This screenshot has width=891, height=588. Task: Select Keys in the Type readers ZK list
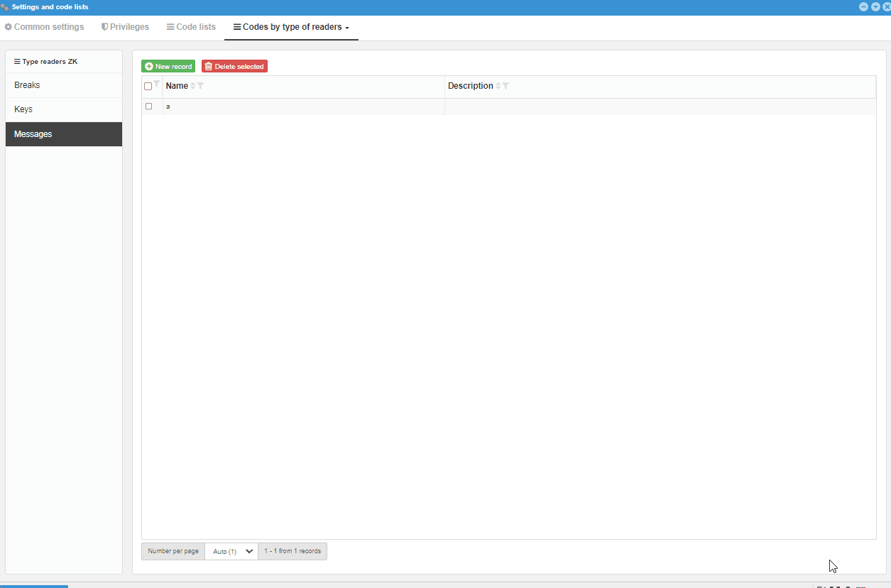point(64,109)
